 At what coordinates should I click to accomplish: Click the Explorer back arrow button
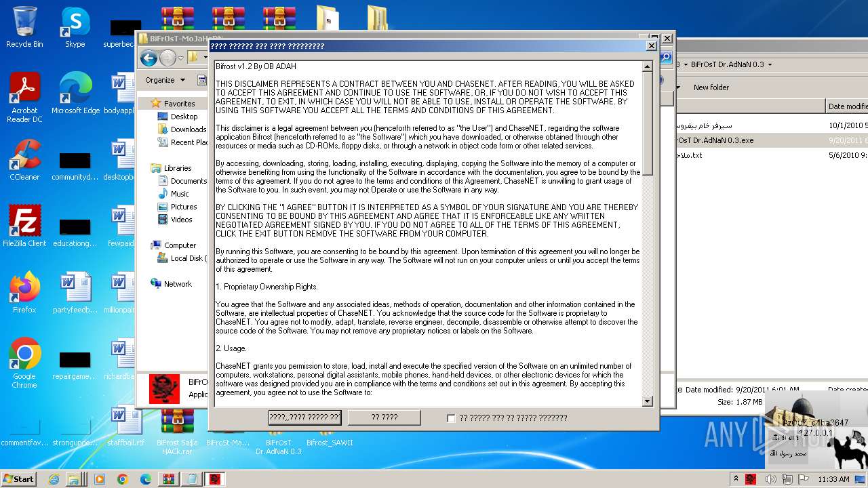coord(149,58)
